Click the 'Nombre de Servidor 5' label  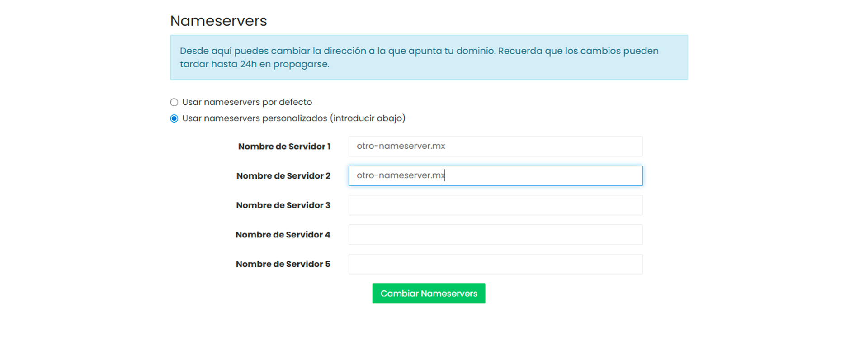(x=283, y=264)
